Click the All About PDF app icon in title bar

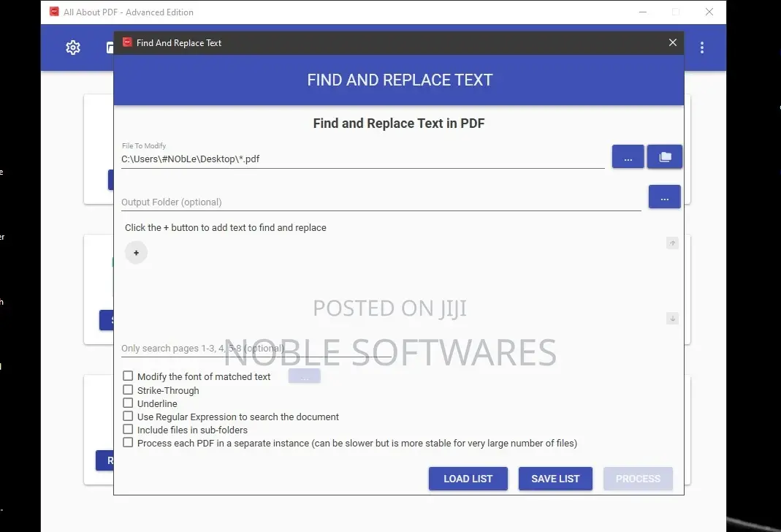(x=54, y=12)
